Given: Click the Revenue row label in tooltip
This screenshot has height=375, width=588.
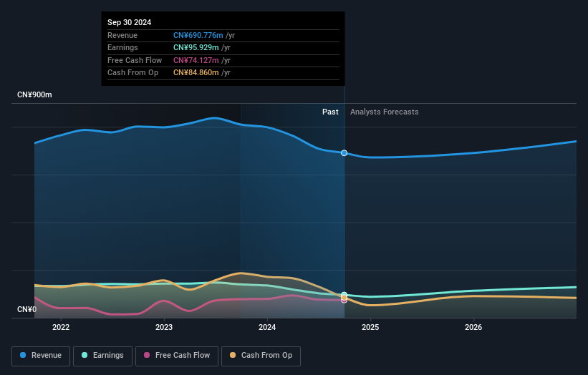Looking at the screenshot, I should [x=122, y=35].
